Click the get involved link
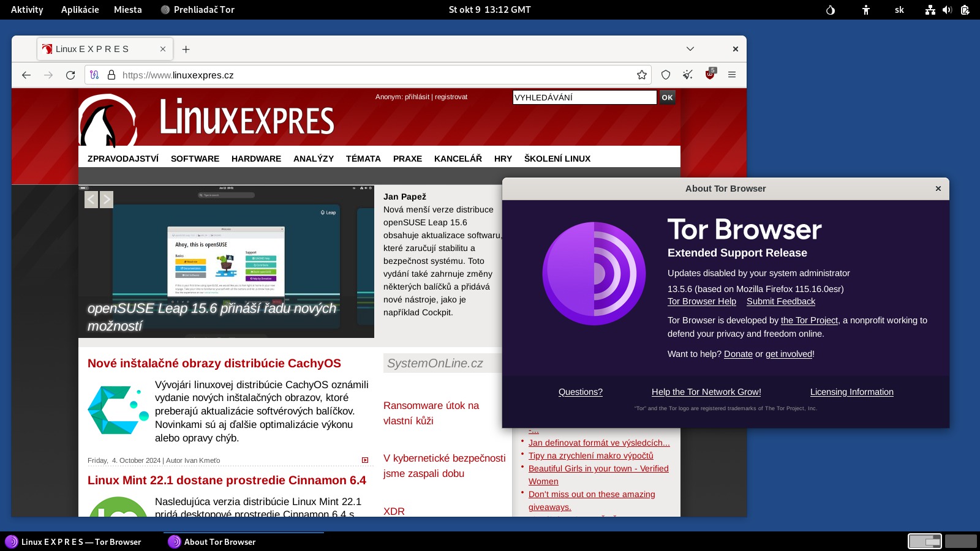 tap(789, 354)
